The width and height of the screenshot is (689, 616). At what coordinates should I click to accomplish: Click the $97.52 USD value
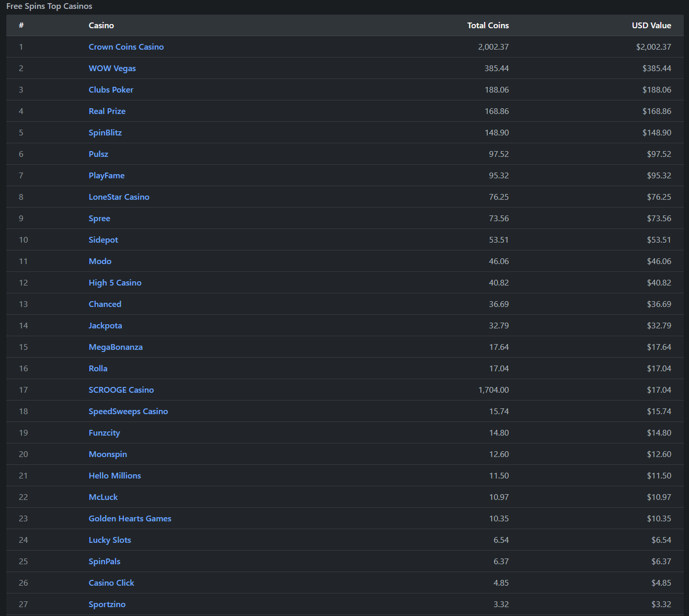tap(659, 154)
